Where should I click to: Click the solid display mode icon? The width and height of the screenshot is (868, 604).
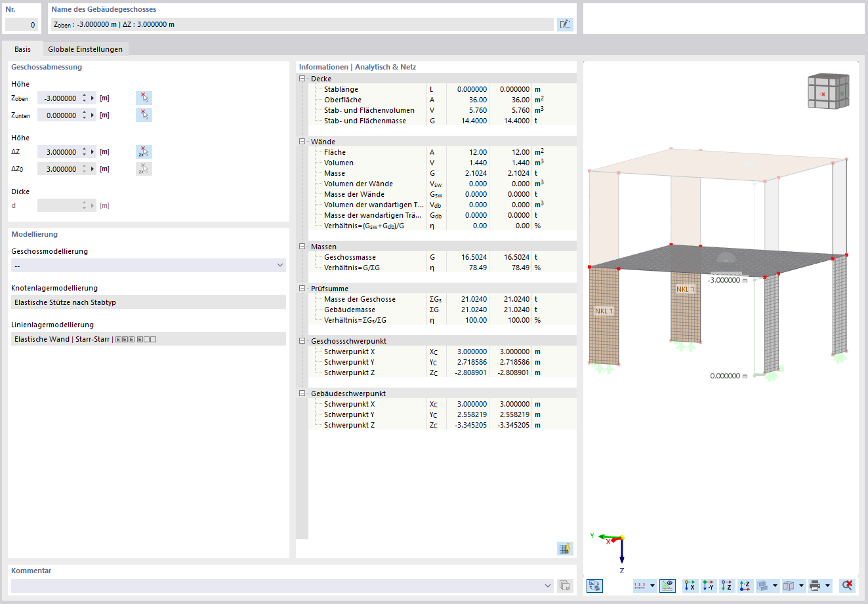point(763,586)
